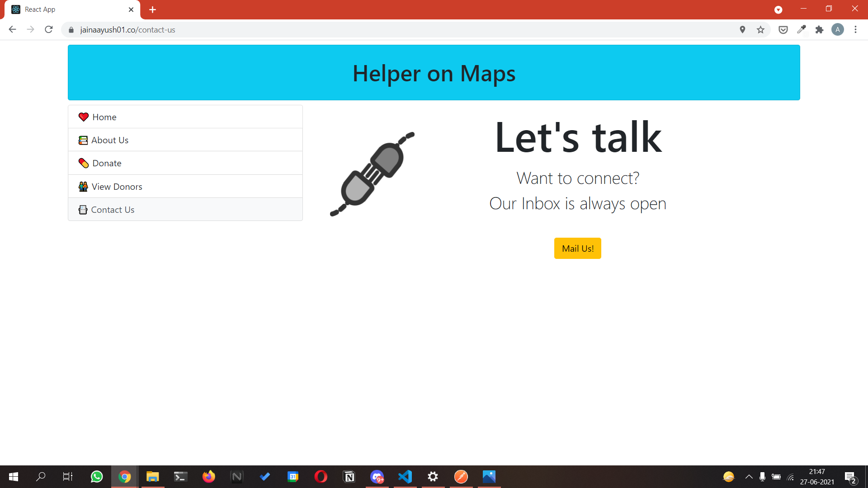
Task: Click the pill icon beside Donate
Action: click(83, 163)
